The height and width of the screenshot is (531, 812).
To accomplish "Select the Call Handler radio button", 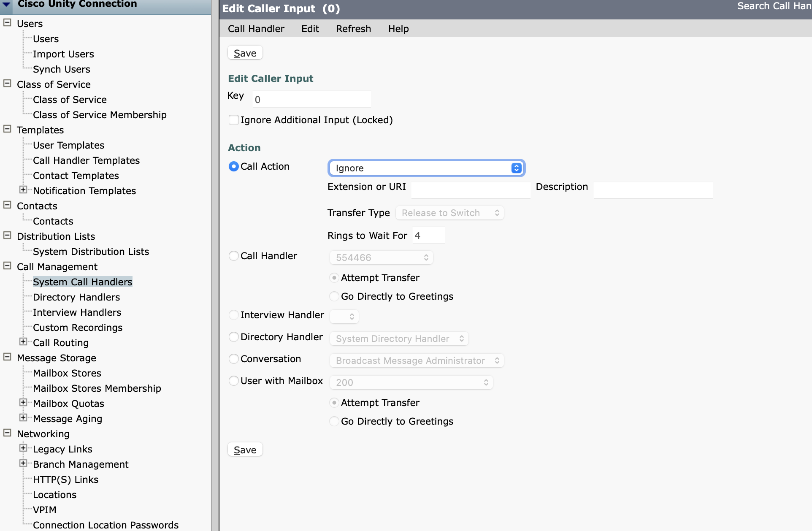I will click(233, 256).
